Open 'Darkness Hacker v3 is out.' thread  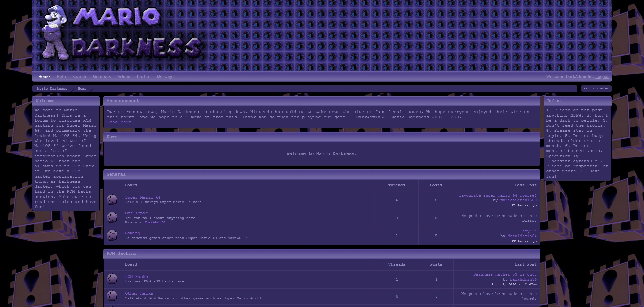[x=505, y=275]
